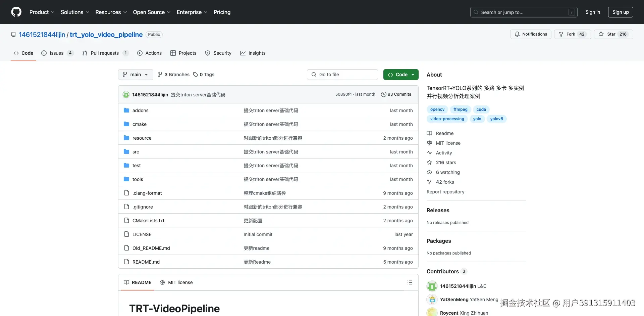Open the .clang-format file
This screenshot has width=644, height=316.
(x=147, y=193)
